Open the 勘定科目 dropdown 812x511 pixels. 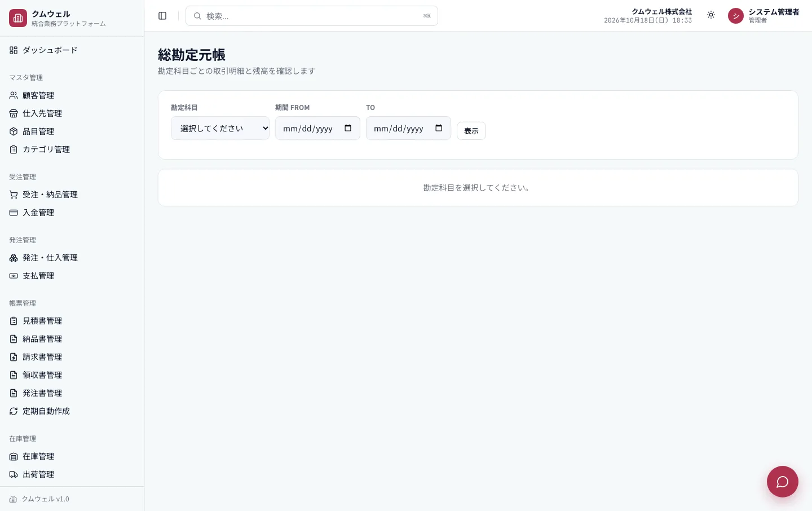(x=220, y=128)
